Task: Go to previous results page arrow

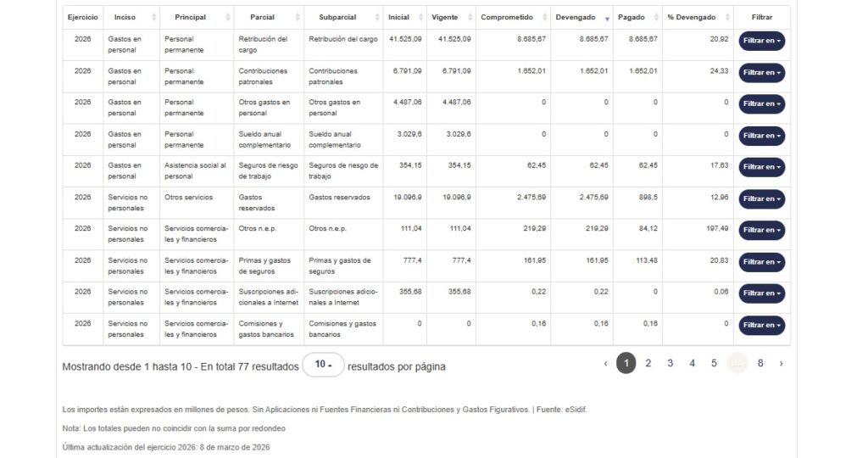Action: 605,363
